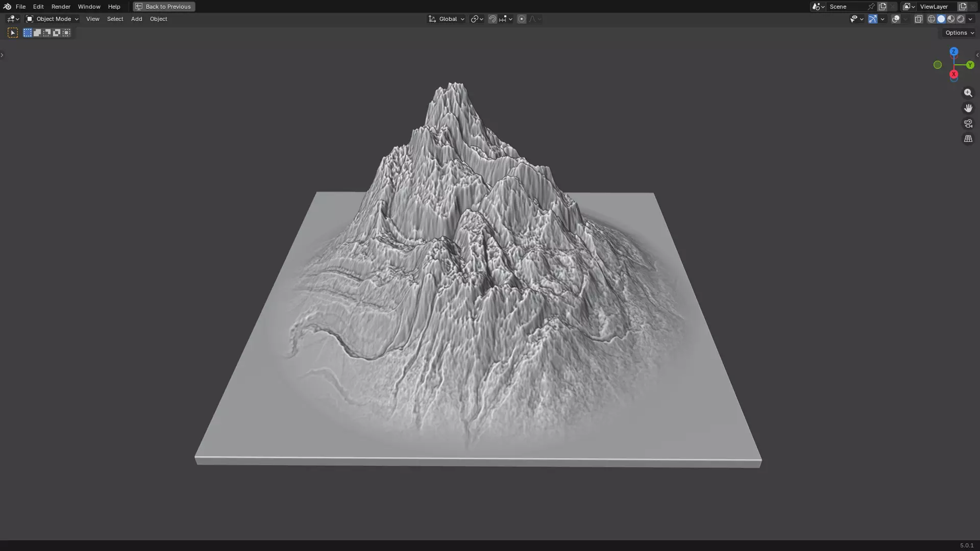Open the File menu
This screenshot has width=980, height=551.
coord(20,7)
